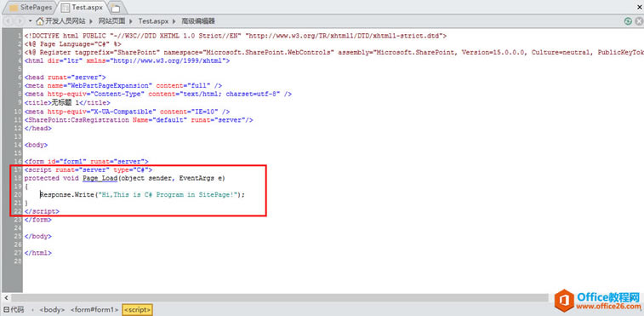Click the navigate Forward arrow
This screenshot has height=316, width=644.
(x=19, y=21)
